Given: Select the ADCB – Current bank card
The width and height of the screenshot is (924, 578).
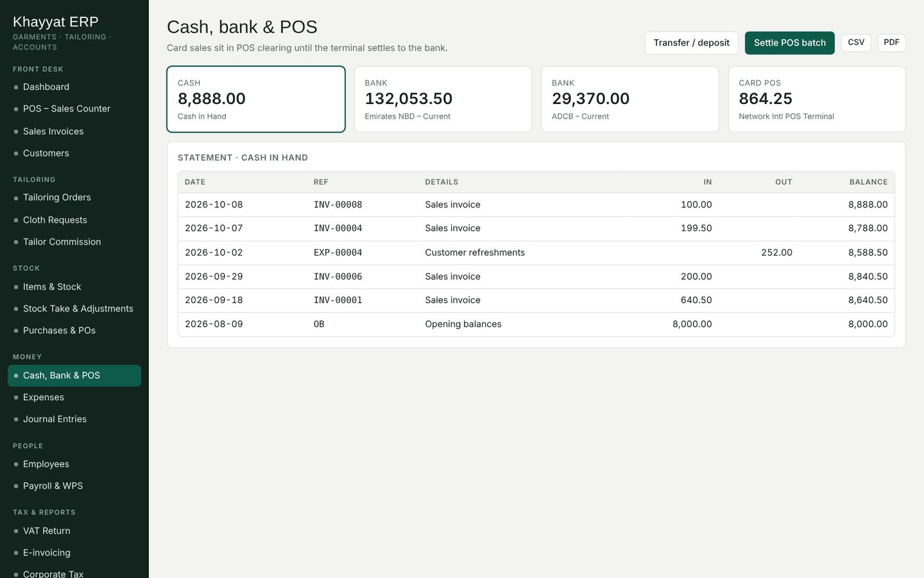Looking at the screenshot, I should tap(630, 99).
